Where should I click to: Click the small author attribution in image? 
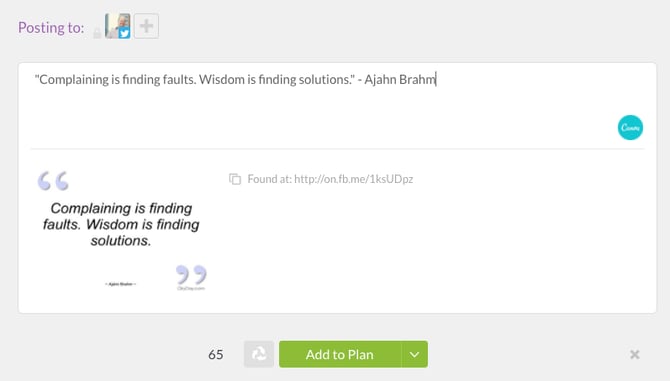(120, 284)
